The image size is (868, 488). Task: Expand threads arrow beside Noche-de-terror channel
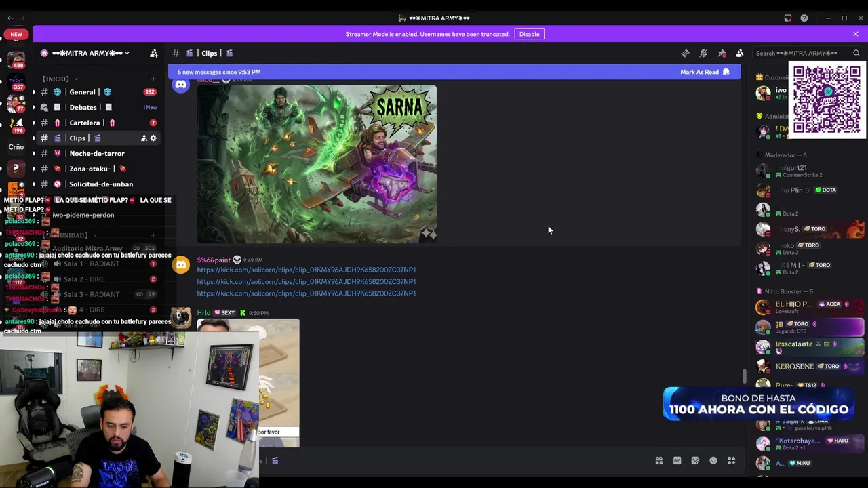pos(33,153)
